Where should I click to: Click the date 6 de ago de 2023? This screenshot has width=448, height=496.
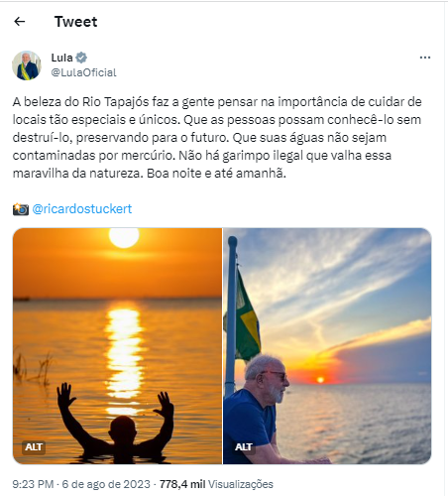coord(106,484)
